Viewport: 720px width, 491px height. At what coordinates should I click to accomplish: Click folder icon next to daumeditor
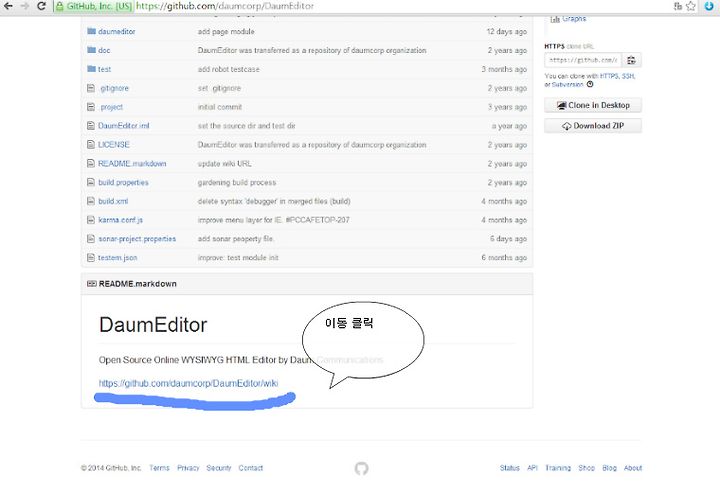pos(91,31)
